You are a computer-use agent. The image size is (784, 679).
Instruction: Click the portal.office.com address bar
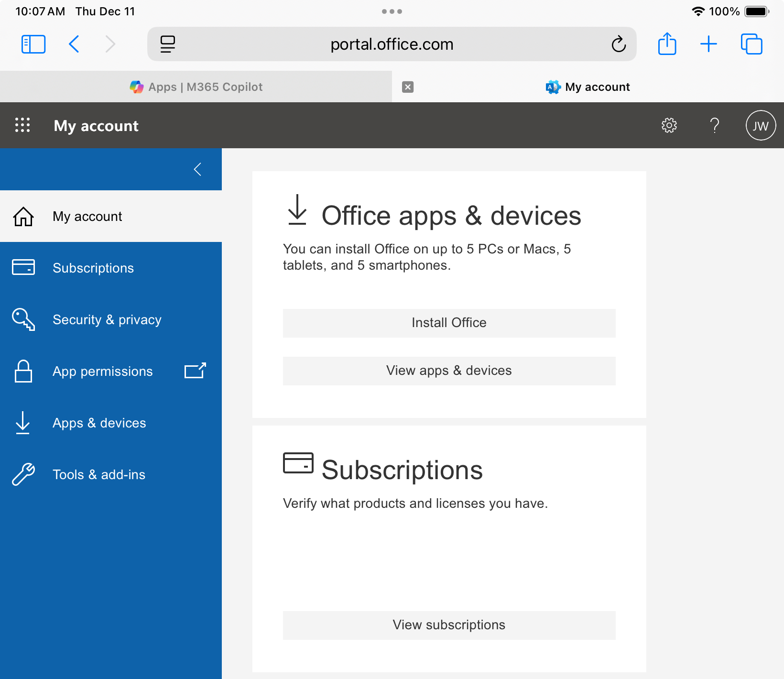click(392, 44)
